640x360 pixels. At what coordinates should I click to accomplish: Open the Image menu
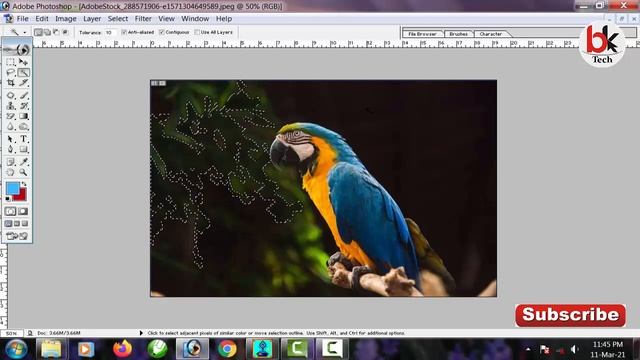click(x=66, y=19)
